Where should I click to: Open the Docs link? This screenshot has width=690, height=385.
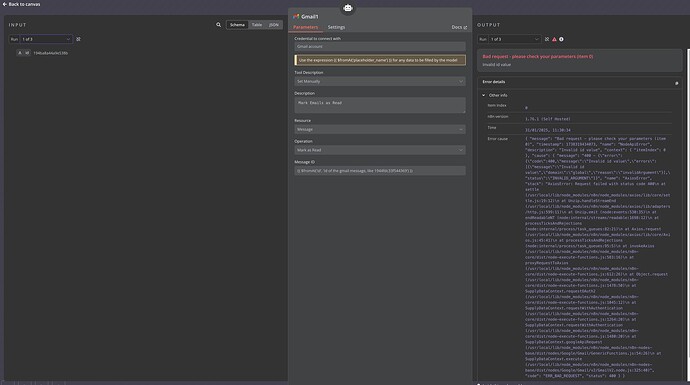[x=459, y=27]
